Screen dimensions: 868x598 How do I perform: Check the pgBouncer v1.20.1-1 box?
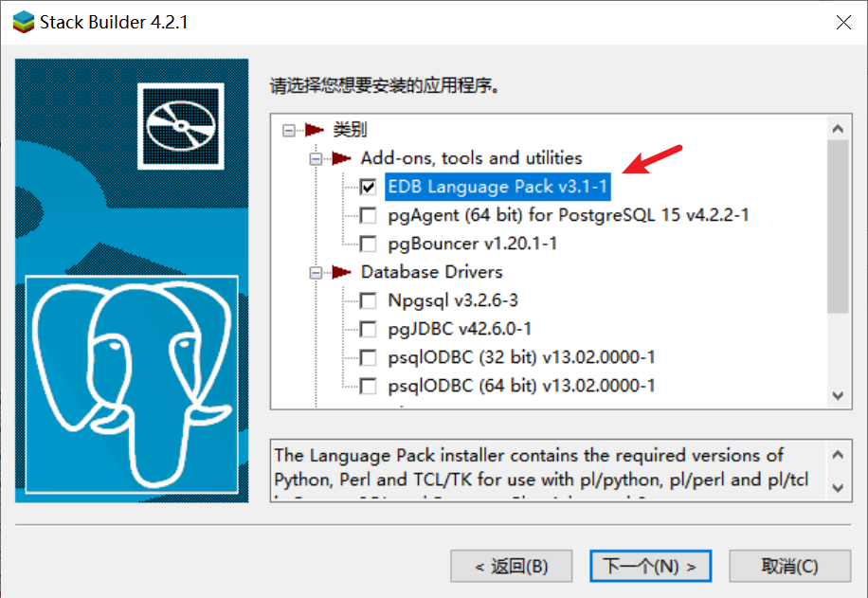(369, 244)
